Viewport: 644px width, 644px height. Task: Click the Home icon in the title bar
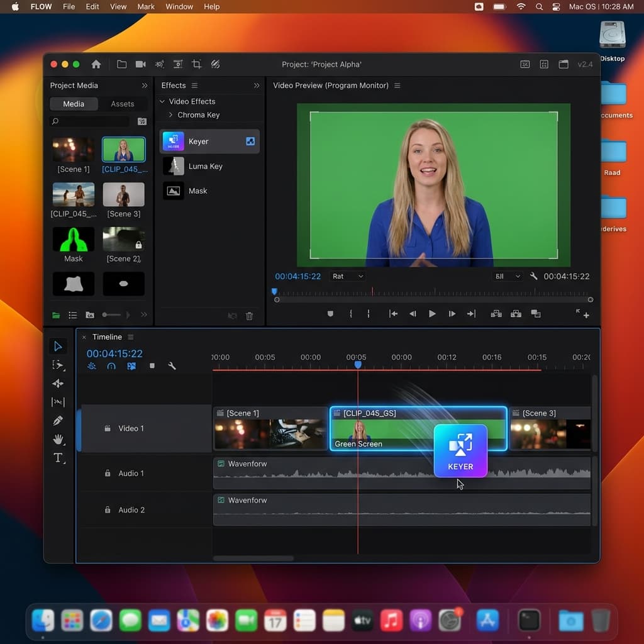94,64
